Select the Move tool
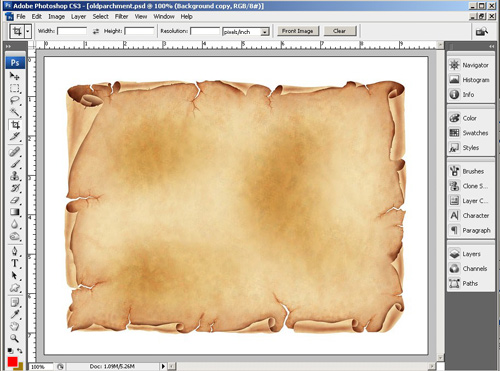The image size is (500, 371). pyautogui.click(x=14, y=76)
